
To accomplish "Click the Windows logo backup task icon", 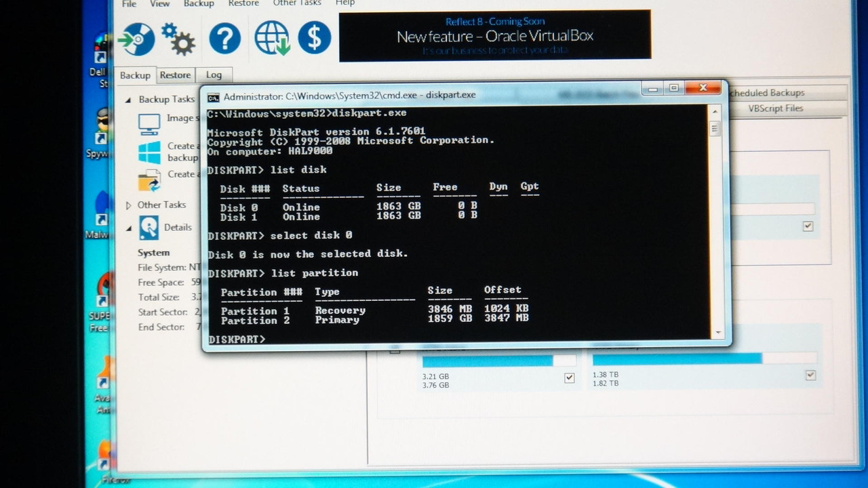I will [149, 152].
